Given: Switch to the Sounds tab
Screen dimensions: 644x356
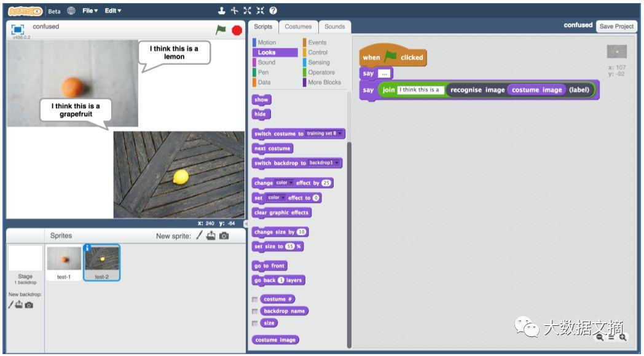Looking at the screenshot, I should [x=335, y=26].
